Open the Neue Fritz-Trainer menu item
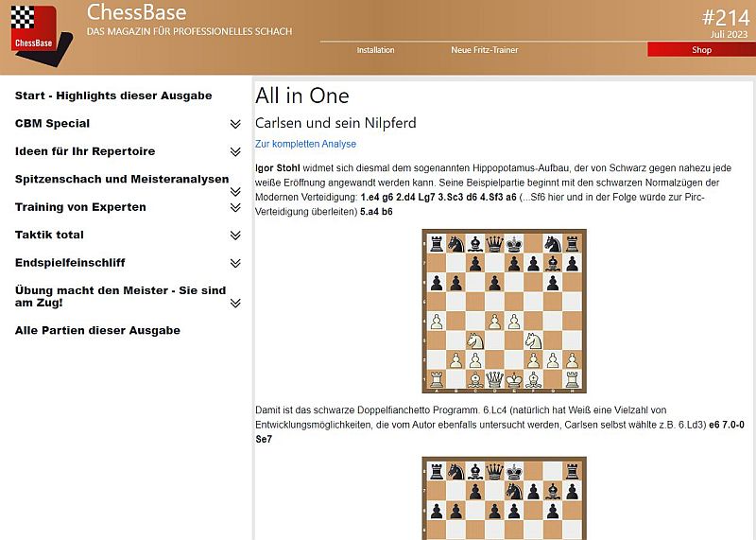 (484, 50)
